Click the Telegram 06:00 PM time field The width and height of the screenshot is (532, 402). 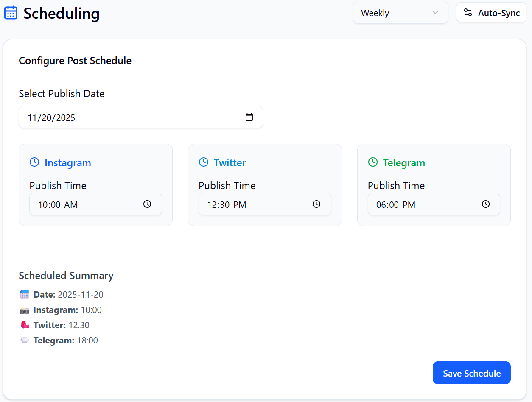pyautogui.click(x=424, y=204)
